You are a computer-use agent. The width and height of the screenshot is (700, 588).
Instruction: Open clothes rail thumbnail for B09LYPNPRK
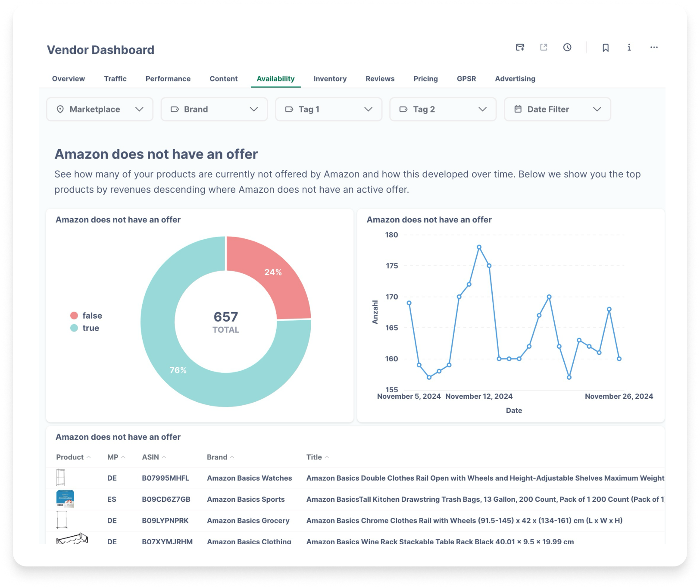coord(62,520)
